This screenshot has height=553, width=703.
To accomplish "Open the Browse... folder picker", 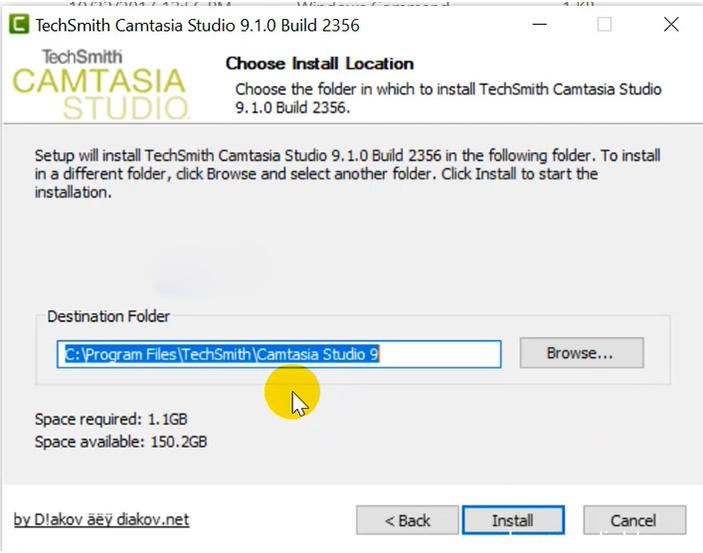I will (x=581, y=353).
